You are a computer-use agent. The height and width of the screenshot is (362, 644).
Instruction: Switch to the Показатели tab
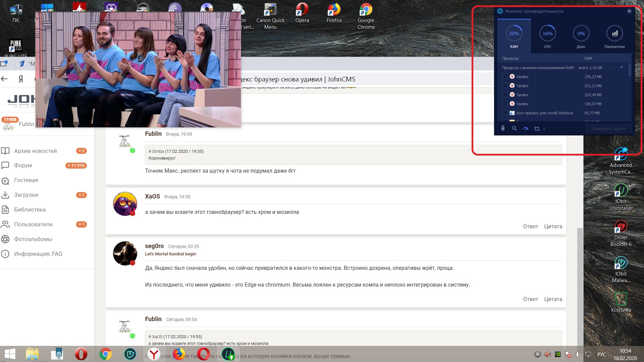point(614,37)
